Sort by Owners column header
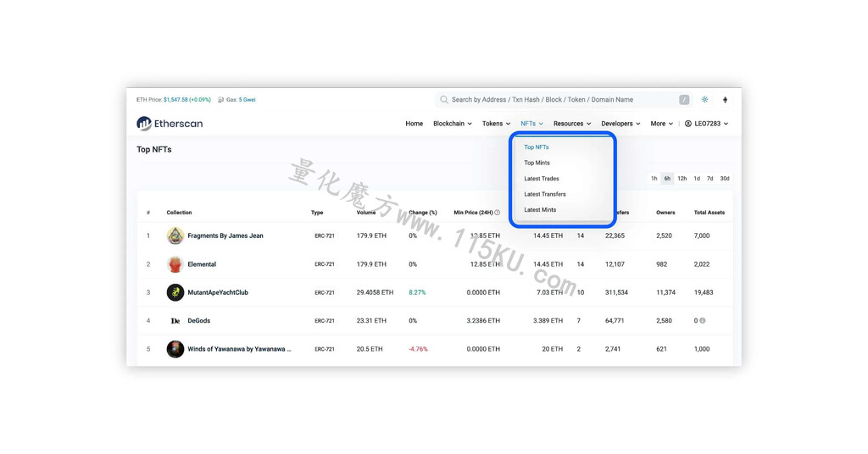868x454 pixels. 665,213
